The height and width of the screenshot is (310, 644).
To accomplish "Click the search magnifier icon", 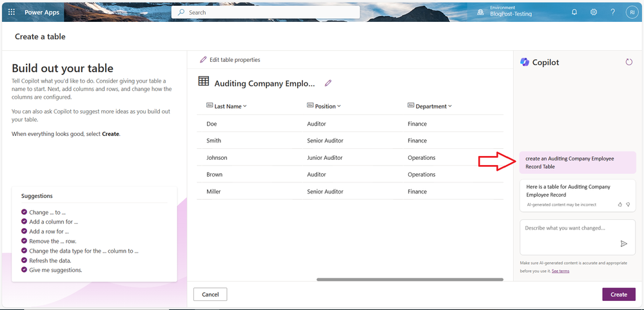I will (181, 12).
